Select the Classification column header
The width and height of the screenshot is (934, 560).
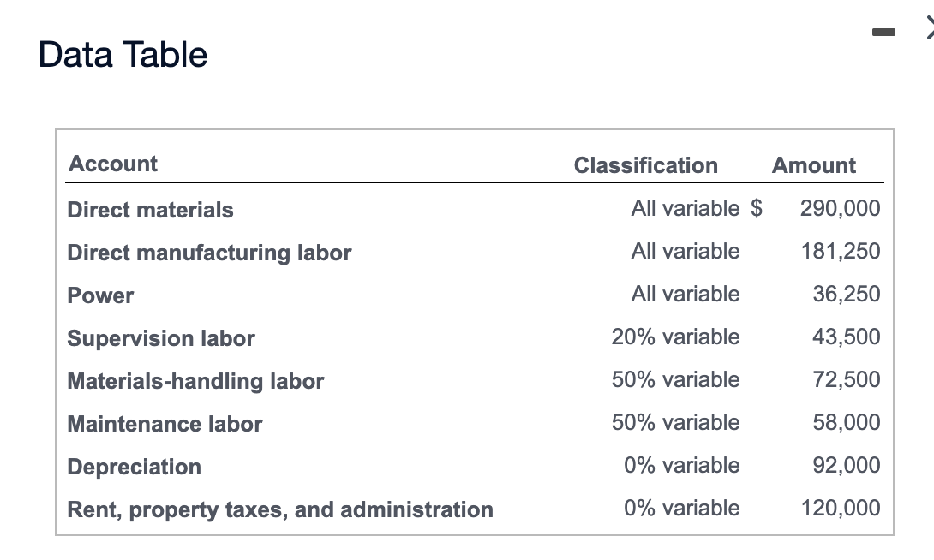(646, 165)
